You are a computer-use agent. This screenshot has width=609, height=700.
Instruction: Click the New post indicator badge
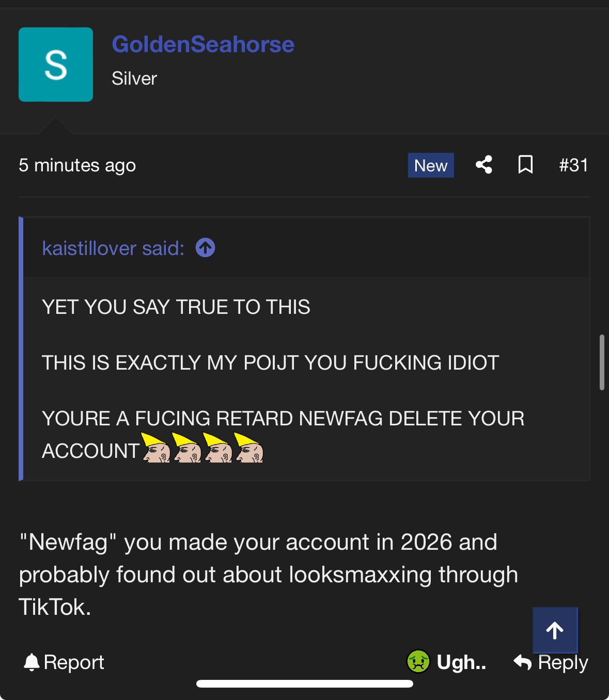431,165
